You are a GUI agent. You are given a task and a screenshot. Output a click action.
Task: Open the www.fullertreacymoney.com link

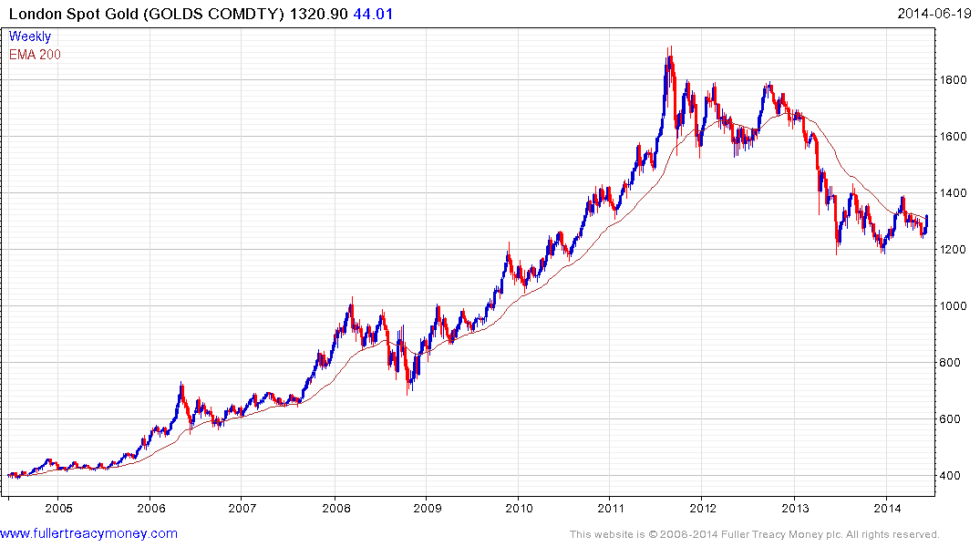pyautogui.click(x=88, y=533)
